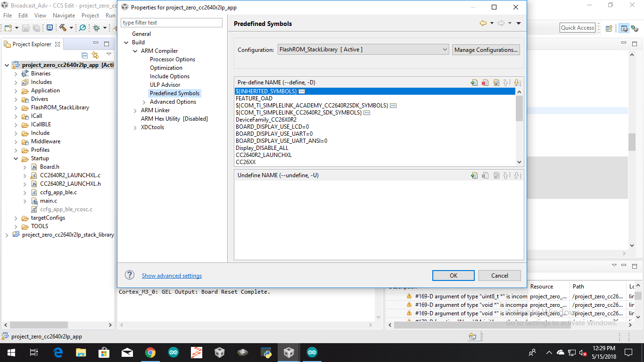
Task: Expand project_zero_cc2640r2lp_stack_library project
Action: (x=7, y=235)
